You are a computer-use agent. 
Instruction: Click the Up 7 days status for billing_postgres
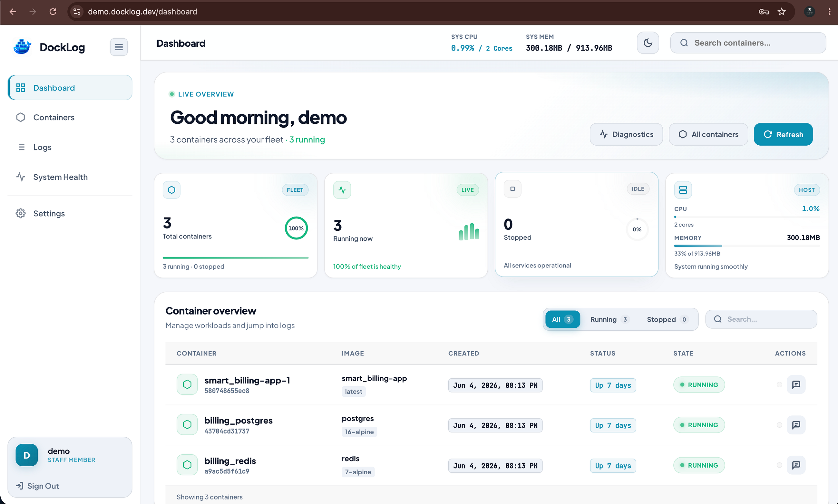[613, 425]
